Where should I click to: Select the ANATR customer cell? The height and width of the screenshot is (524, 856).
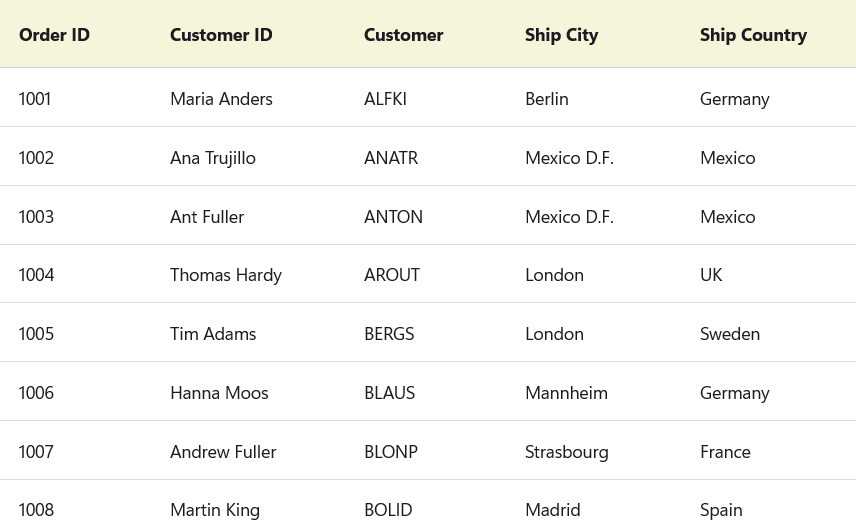pos(391,157)
